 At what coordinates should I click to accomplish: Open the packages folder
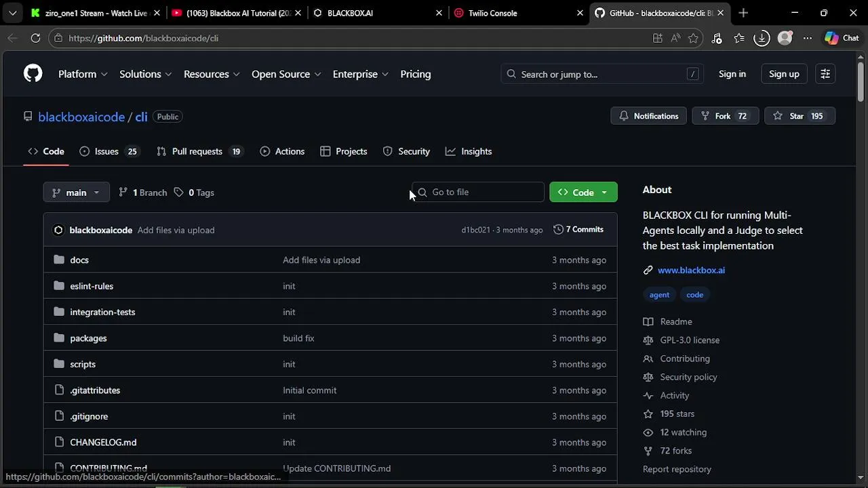88,338
